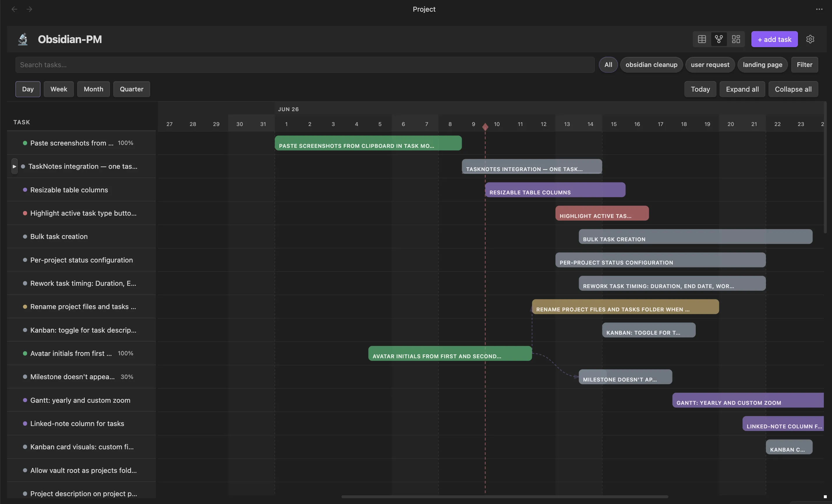Open the three-dots more options menu
832x504 pixels.
tap(819, 9)
